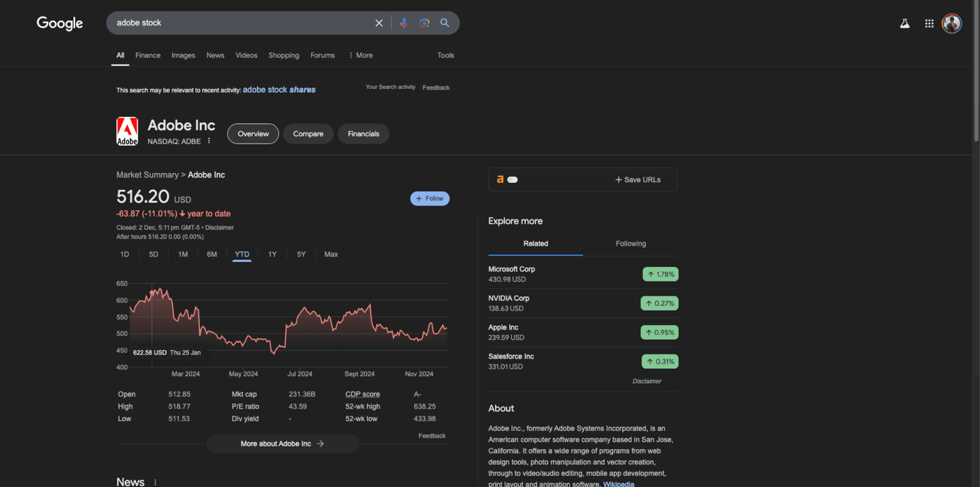Click Apple 0.95% change badge

pyautogui.click(x=659, y=332)
